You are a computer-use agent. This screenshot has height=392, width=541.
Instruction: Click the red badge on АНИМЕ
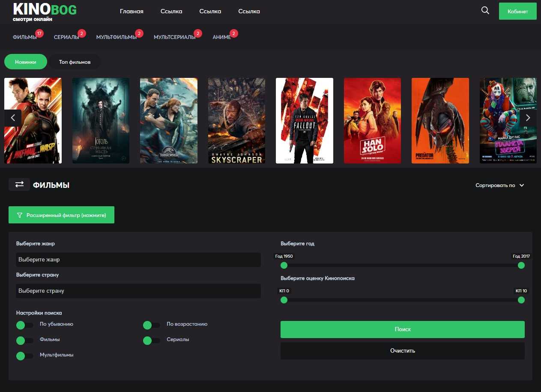point(234,33)
